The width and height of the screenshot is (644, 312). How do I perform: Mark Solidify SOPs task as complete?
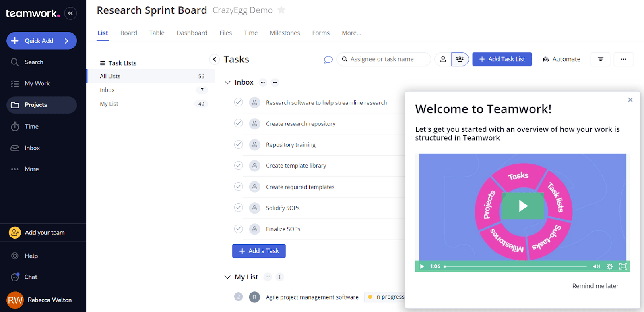point(239,208)
